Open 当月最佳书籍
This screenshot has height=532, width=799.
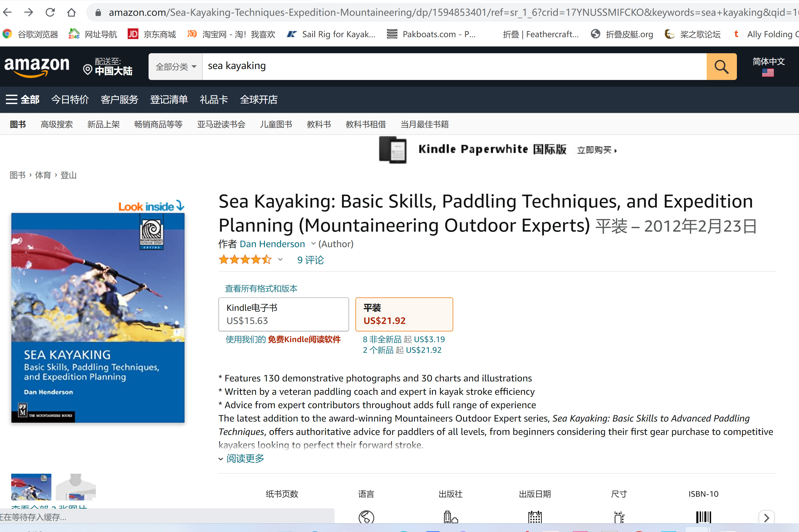click(x=425, y=124)
